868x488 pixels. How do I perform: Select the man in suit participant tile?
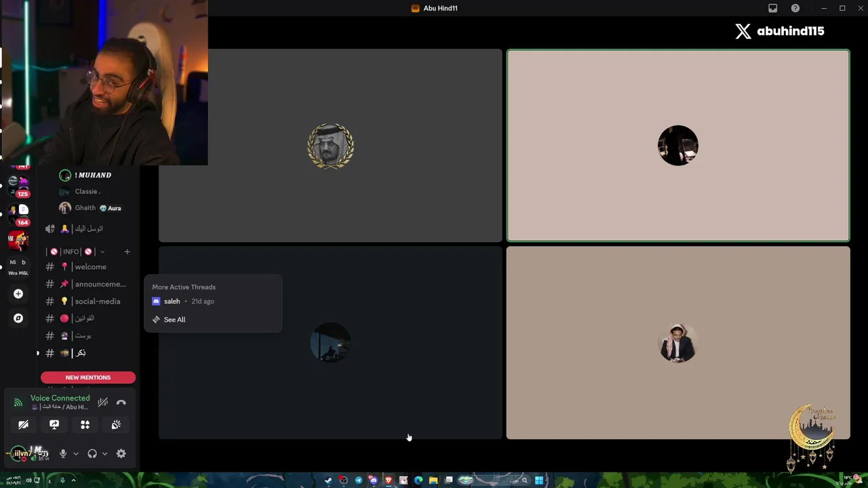coord(678,342)
